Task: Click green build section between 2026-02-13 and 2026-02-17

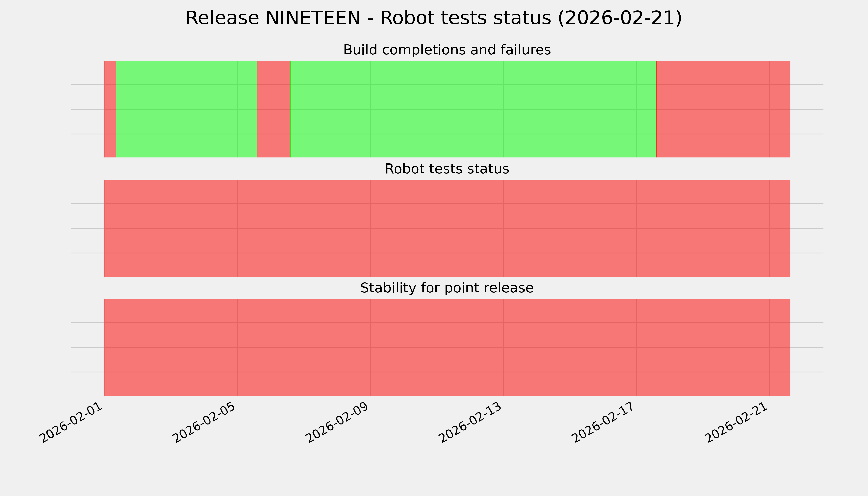Action: pos(570,109)
